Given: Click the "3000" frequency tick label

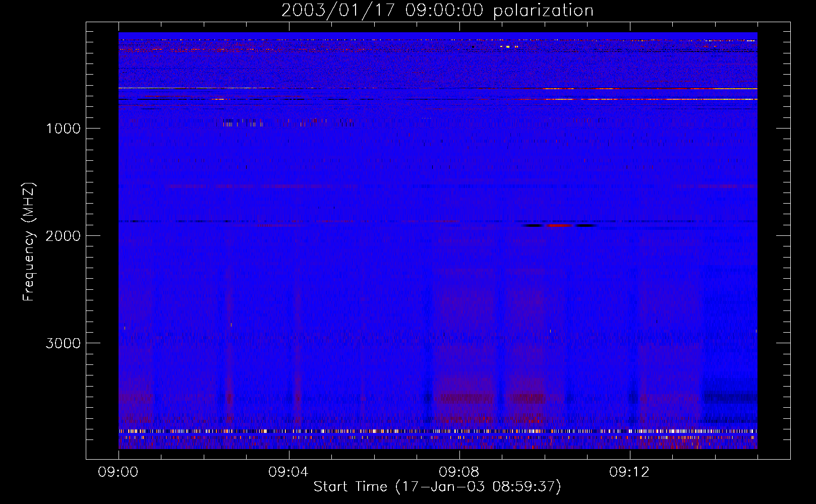Looking at the screenshot, I should 63,343.
